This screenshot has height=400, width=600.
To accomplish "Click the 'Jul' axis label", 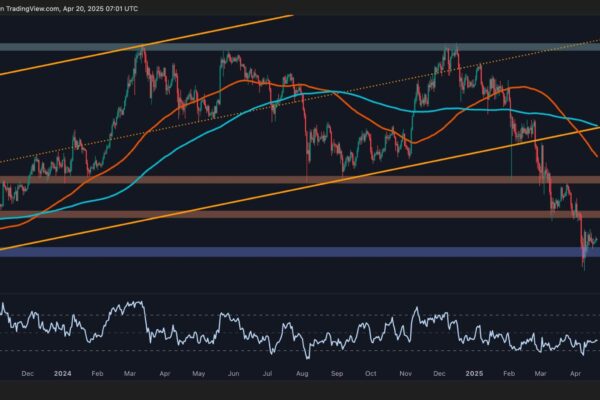I will 267,374.
